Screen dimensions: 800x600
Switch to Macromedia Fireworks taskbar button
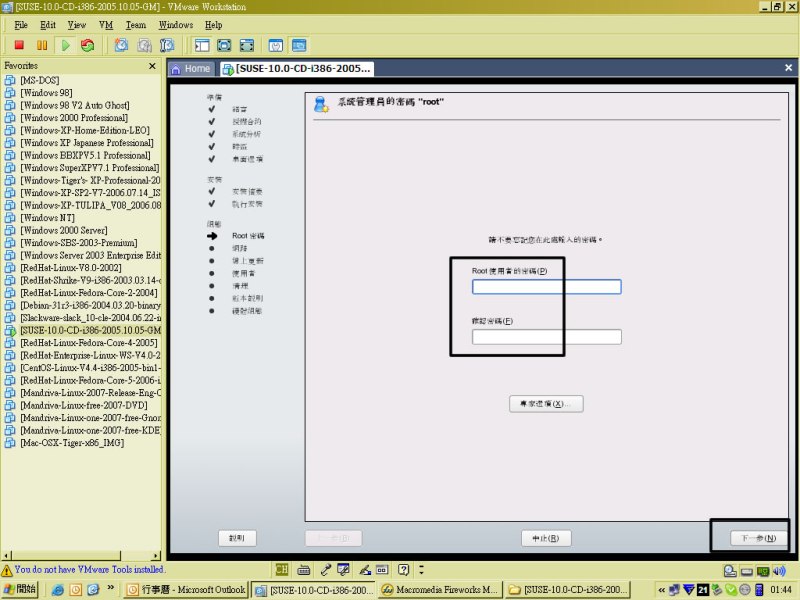click(x=440, y=590)
